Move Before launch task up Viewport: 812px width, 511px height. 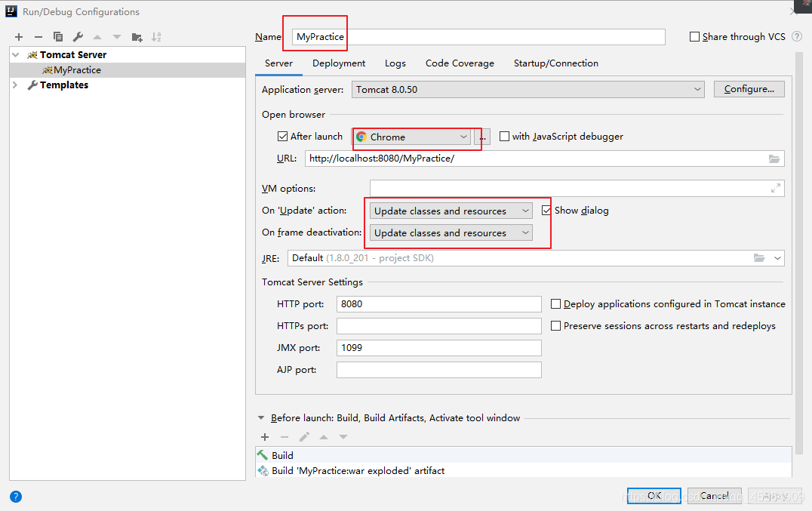[x=324, y=437]
